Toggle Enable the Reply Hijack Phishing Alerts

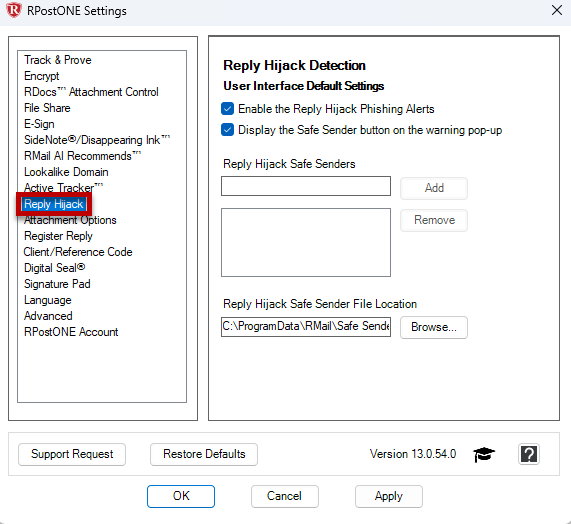(228, 109)
